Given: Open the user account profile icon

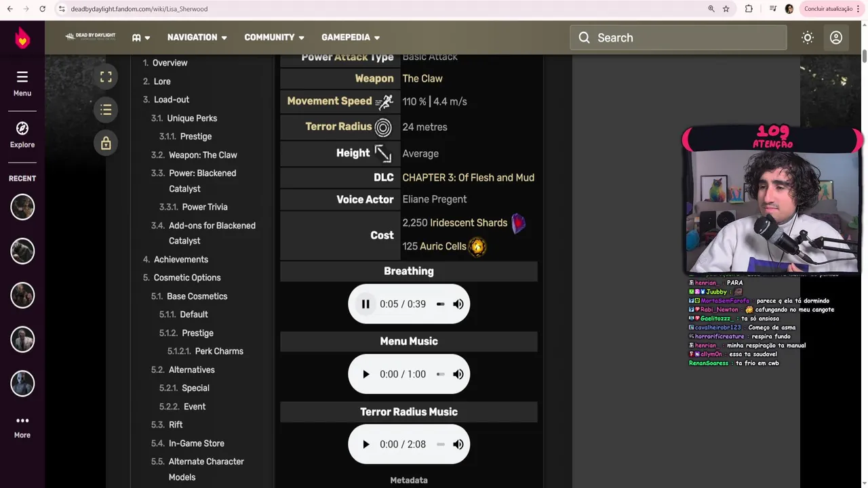Looking at the screenshot, I should coord(836,38).
